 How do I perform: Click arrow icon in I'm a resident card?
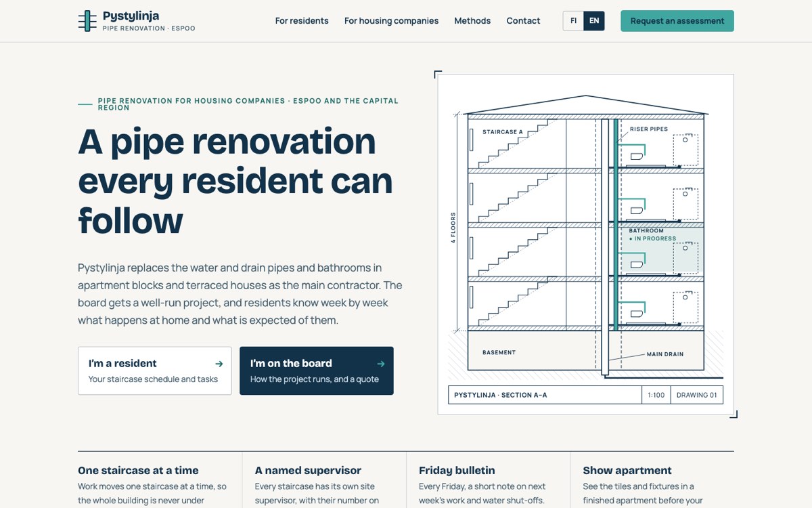pos(219,364)
